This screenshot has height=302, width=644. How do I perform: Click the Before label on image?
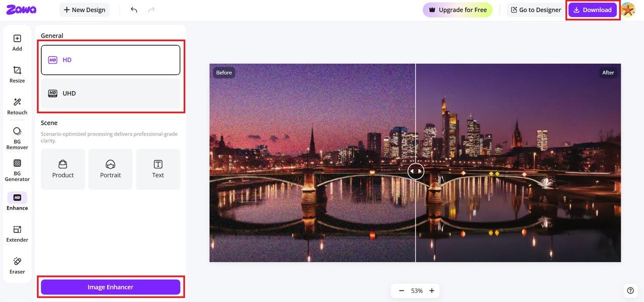tap(224, 72)
